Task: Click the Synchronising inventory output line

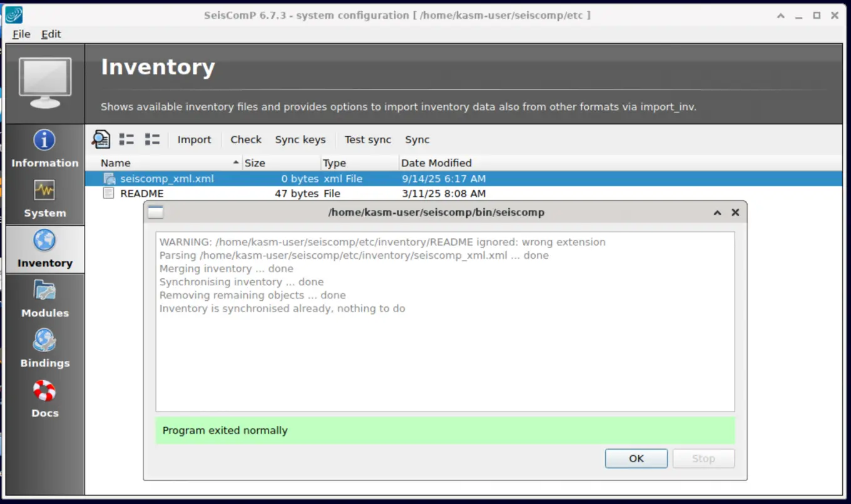Action: coord(242,282)
